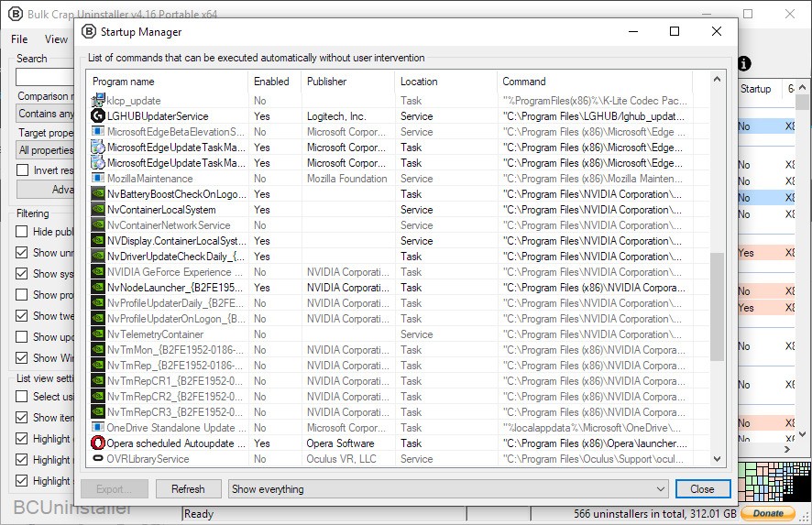Click the Startup Manager title bar logo
The image size is (812, 525).
pyautogui.click(x=89, y=31)
